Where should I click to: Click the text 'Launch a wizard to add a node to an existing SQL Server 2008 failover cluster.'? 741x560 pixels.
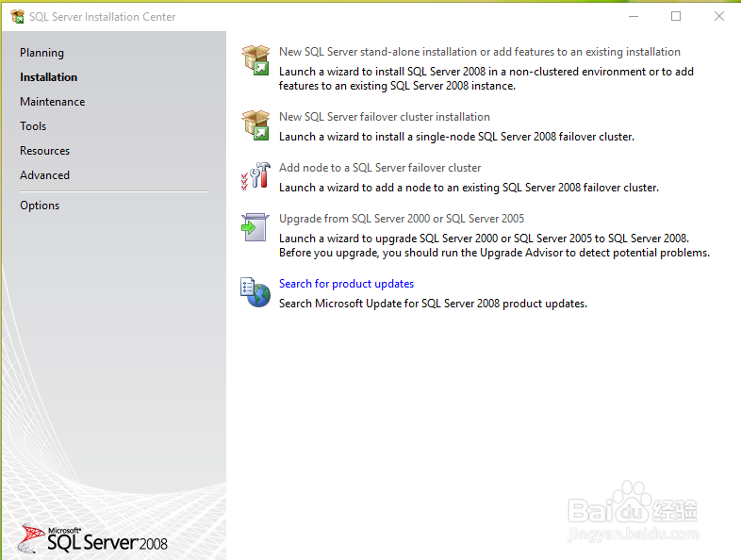point(469,188)
